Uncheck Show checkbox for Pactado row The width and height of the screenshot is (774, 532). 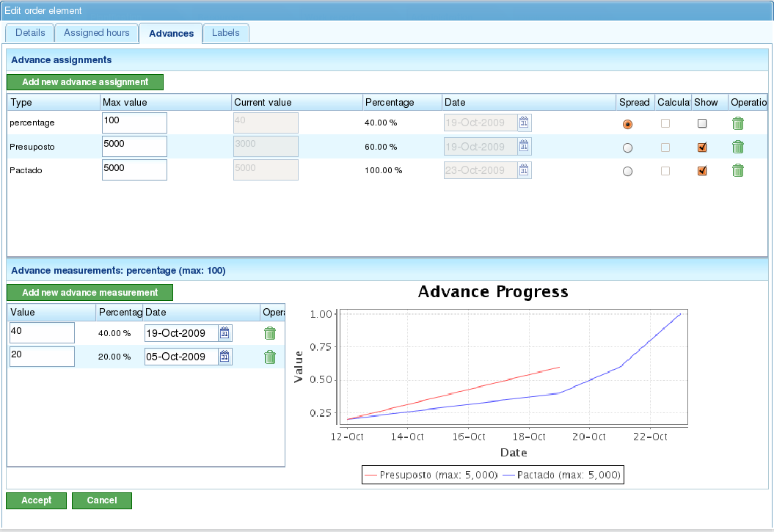pos(702,171)
